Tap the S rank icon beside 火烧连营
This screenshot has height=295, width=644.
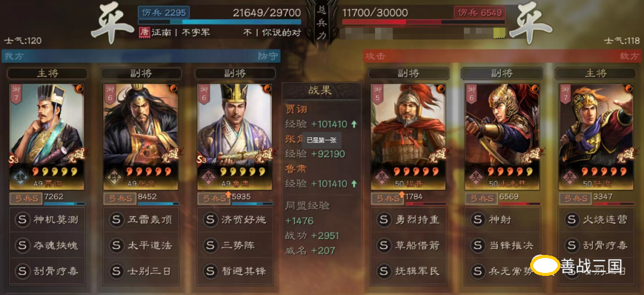pyautogui.click(x=571, y=220)
